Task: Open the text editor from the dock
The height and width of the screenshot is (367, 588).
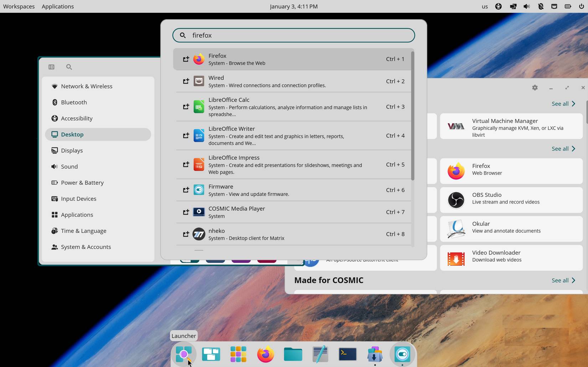Action: (320, 354)
